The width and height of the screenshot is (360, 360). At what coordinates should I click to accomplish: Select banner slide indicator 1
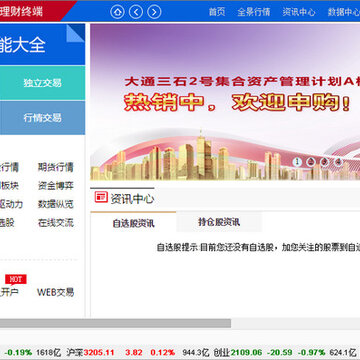point(297,162)
